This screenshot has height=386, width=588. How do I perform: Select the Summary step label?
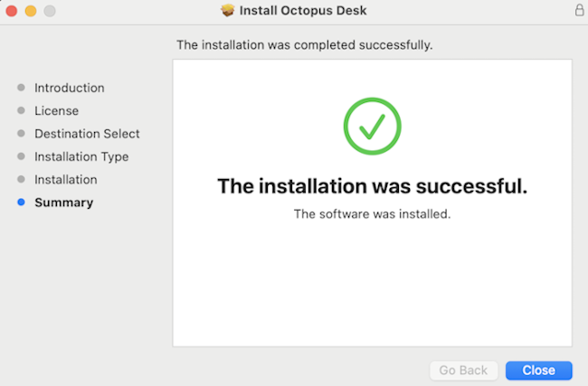[63, 202]
